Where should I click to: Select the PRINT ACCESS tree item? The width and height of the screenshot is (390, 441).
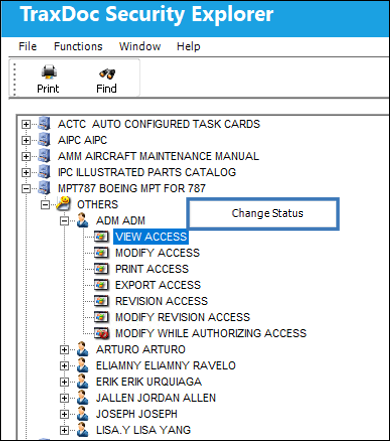click(152, 269)
